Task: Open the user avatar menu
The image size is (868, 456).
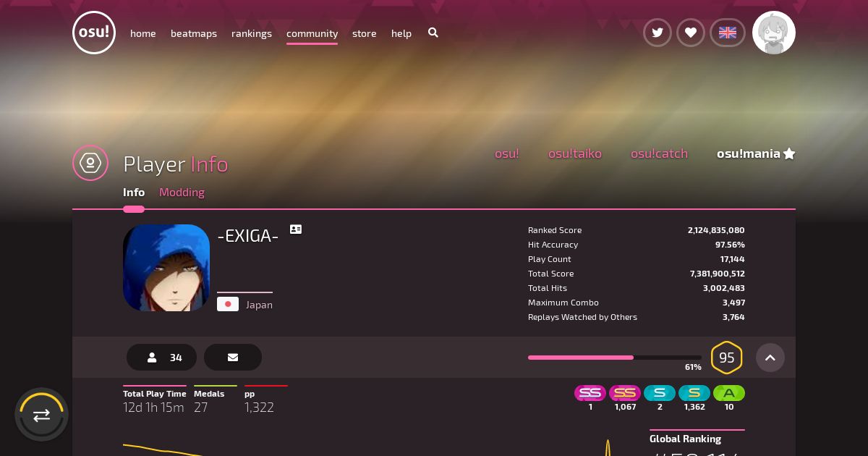Action: click(x=774, y=33)
